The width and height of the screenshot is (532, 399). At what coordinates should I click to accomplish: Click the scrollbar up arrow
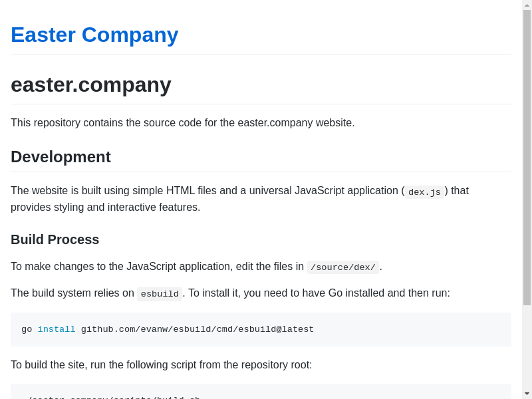[x=527, y=5]
